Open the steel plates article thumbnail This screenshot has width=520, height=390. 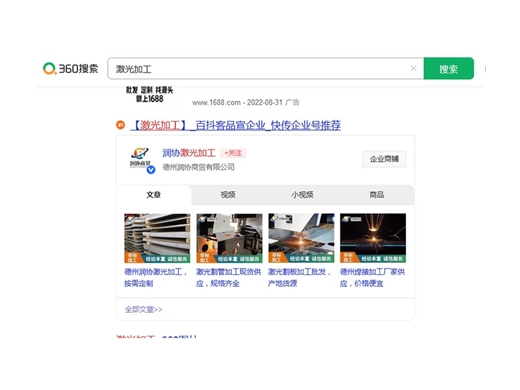pos(157,238)
